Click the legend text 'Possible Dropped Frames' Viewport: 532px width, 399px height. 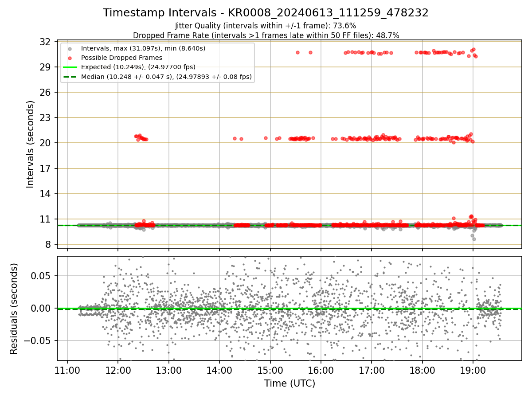pos(121,58)
